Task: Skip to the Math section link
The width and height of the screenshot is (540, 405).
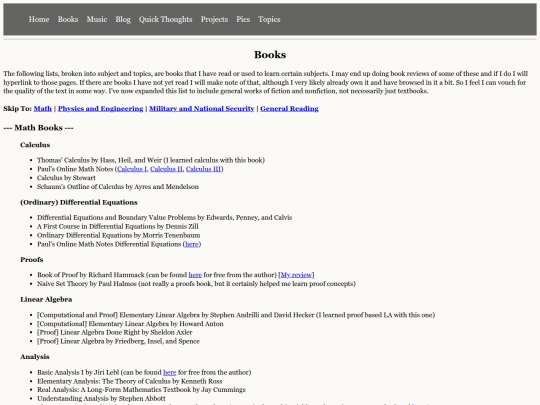Action: (x=43, y=108)
